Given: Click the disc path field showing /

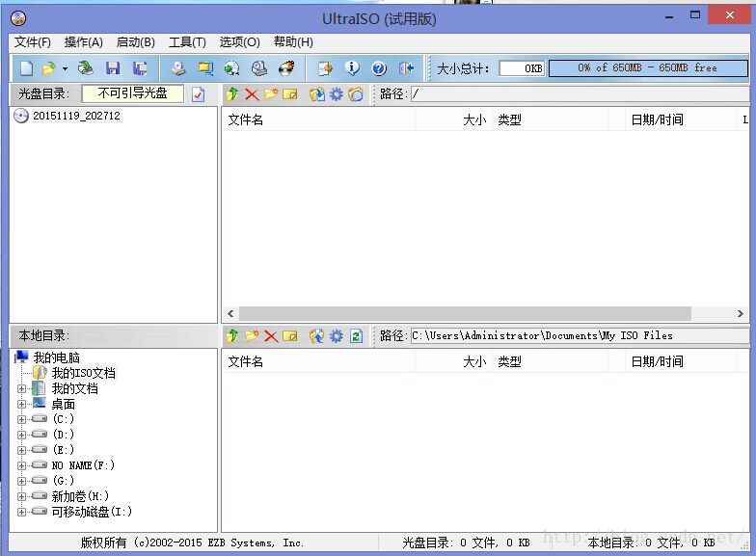Looking at the screenshot, I should tap(580, 94).
